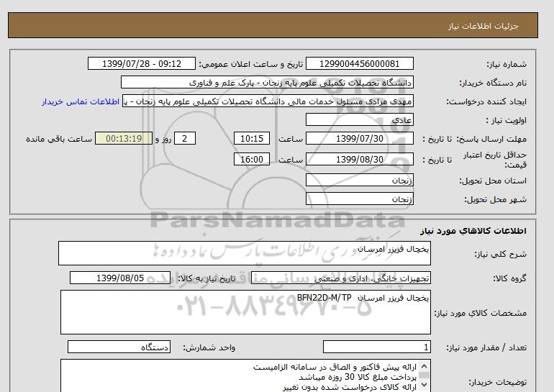The image size is (554, 392).
Task: Click the label شهر محل تحویل
Action: 495,199
